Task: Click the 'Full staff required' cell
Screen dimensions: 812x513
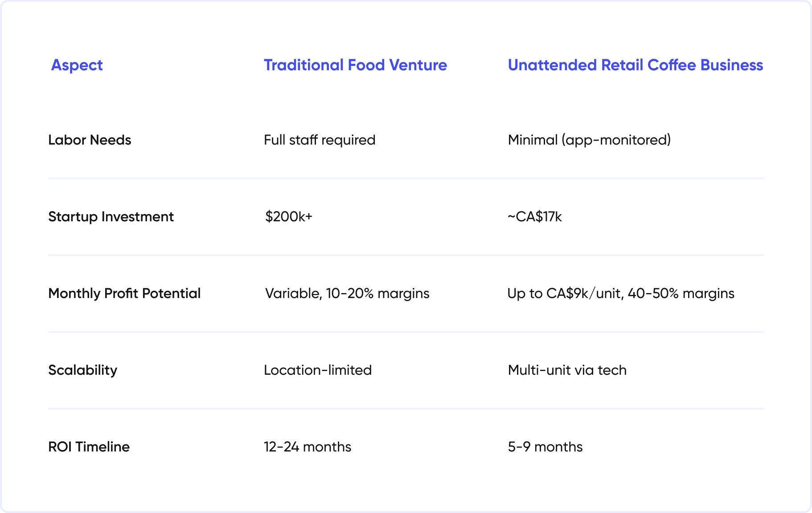Action: coord(320,140)
